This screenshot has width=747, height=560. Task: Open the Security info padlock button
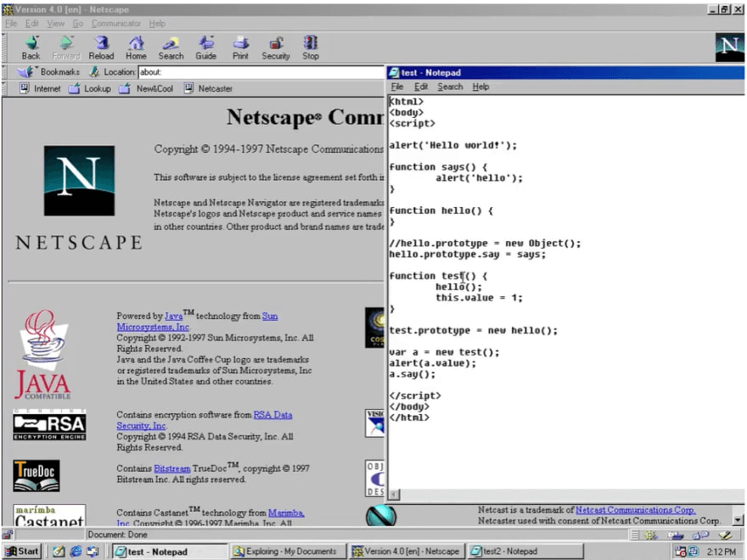coord(276,47)
